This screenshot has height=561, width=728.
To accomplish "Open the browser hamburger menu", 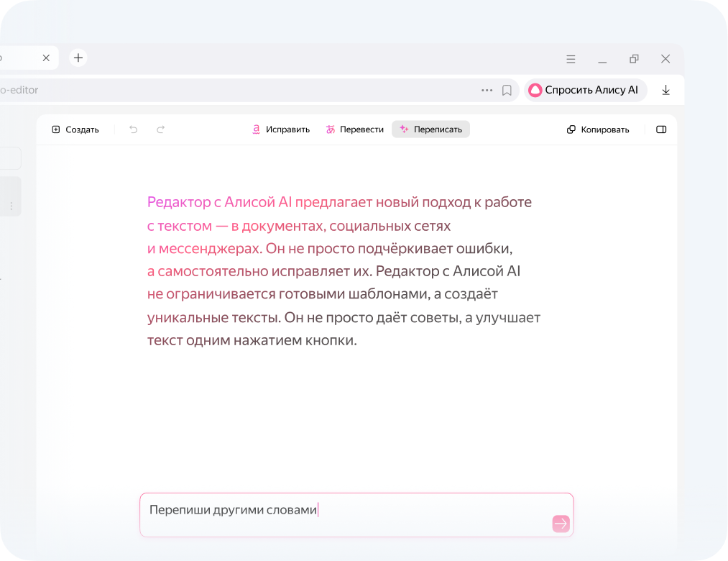I will (571, 59).
